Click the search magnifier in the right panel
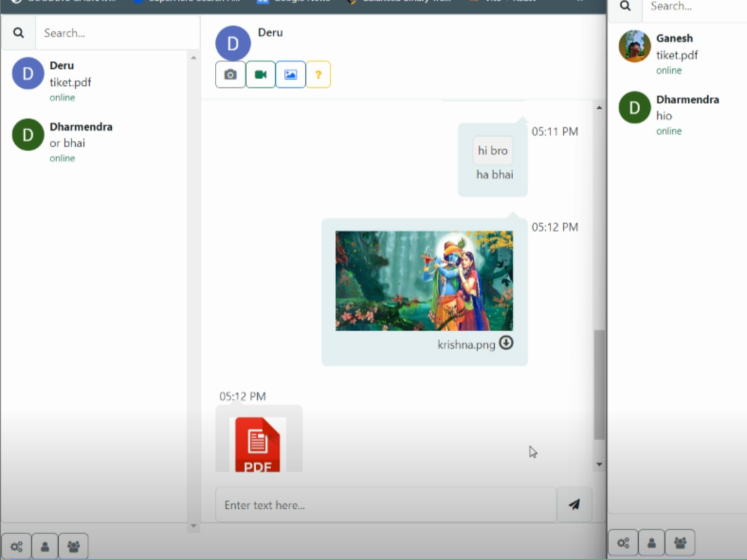 624,6
